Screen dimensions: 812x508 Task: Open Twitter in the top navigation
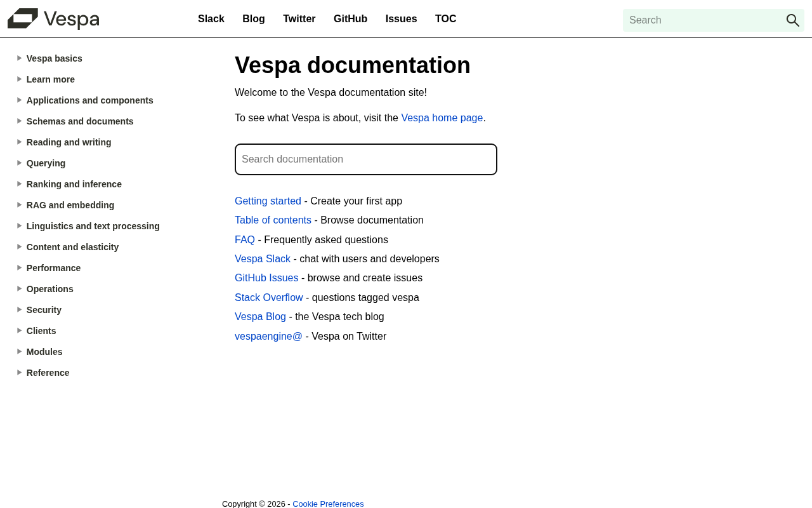(x=299, y=19)
